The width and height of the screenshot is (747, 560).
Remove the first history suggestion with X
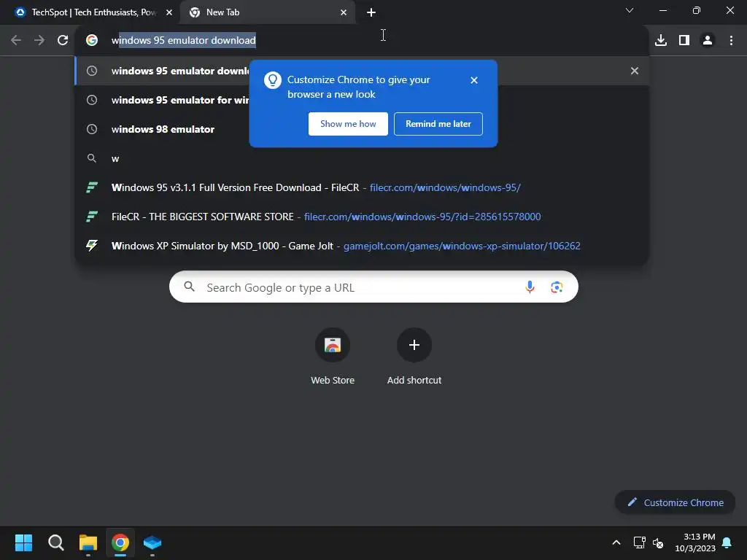634,71
